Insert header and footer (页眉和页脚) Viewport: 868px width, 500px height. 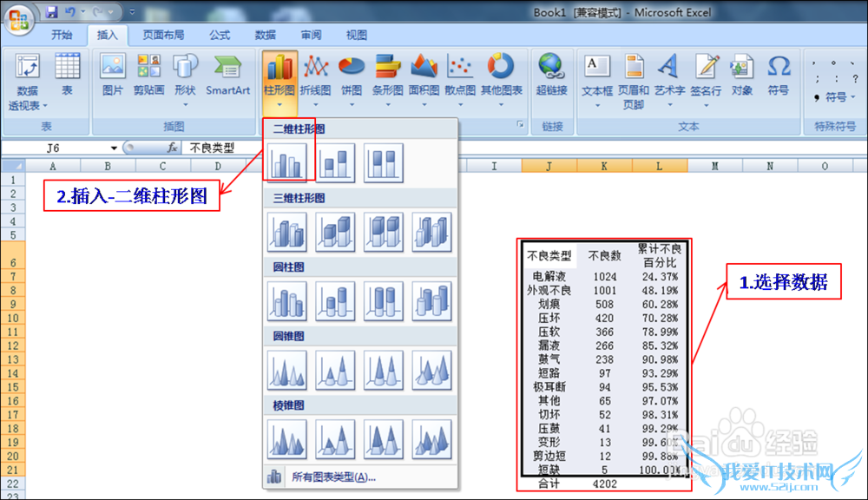pos(634,82)
